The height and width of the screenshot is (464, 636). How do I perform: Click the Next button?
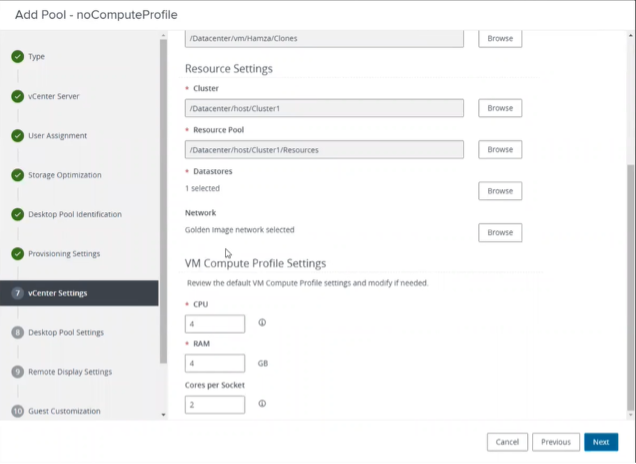coord(600,442)
